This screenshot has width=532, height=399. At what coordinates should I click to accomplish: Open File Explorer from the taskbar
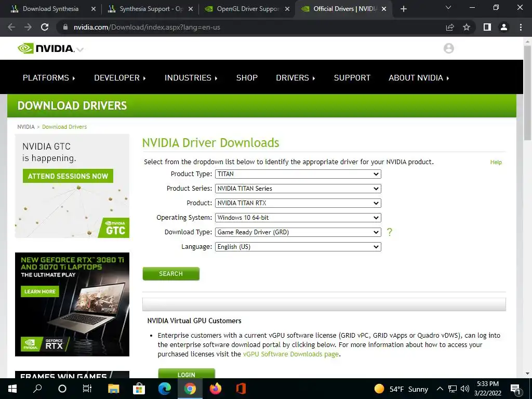point(114,389)
